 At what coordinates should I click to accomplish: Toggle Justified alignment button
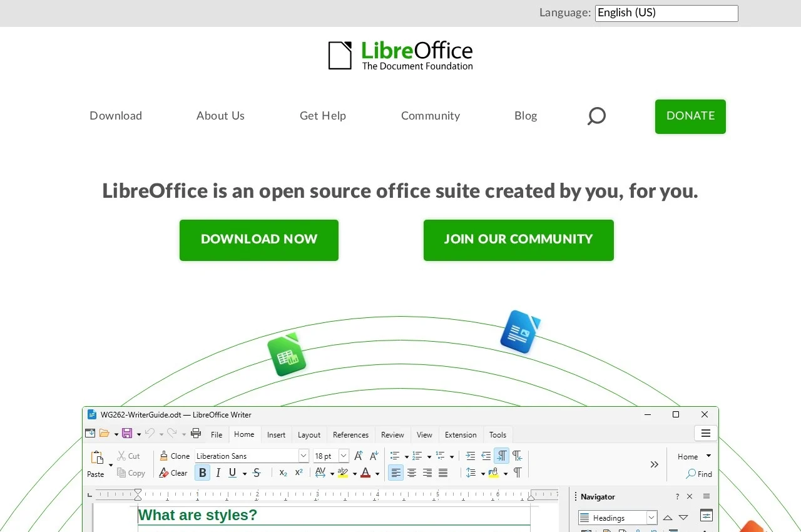click(443, 473)
